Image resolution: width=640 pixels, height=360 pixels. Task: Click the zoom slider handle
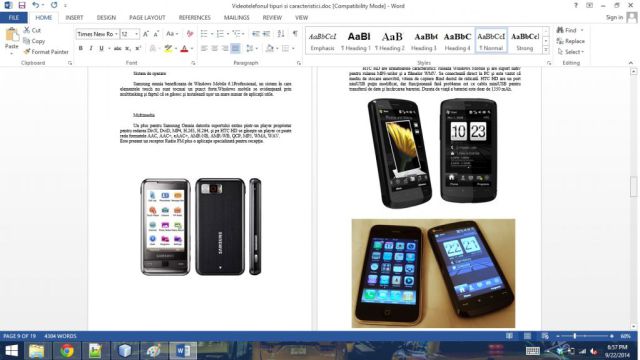coord(575,336)
